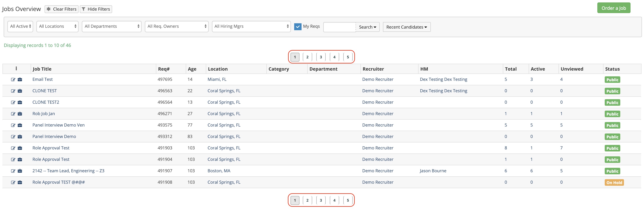
Task: Open Boston, MA location link
Action: pyautogui.click(x=219, y=171)
